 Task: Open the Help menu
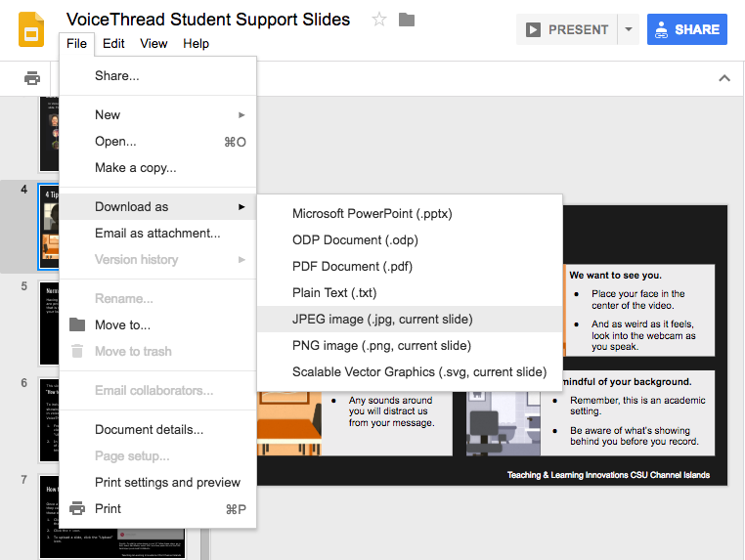pos(196,44)
